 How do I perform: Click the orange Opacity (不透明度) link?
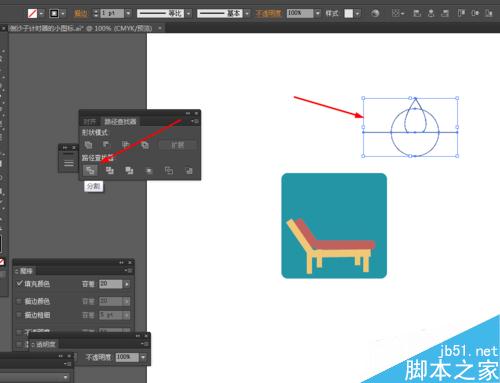pos(268,13)
